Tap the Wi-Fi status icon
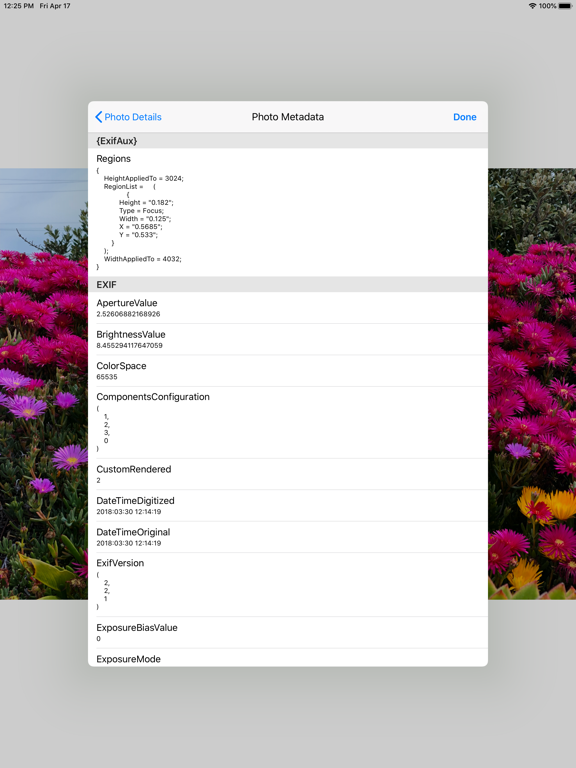This screenshot has height=768, width=576. [x=532, y=6]
